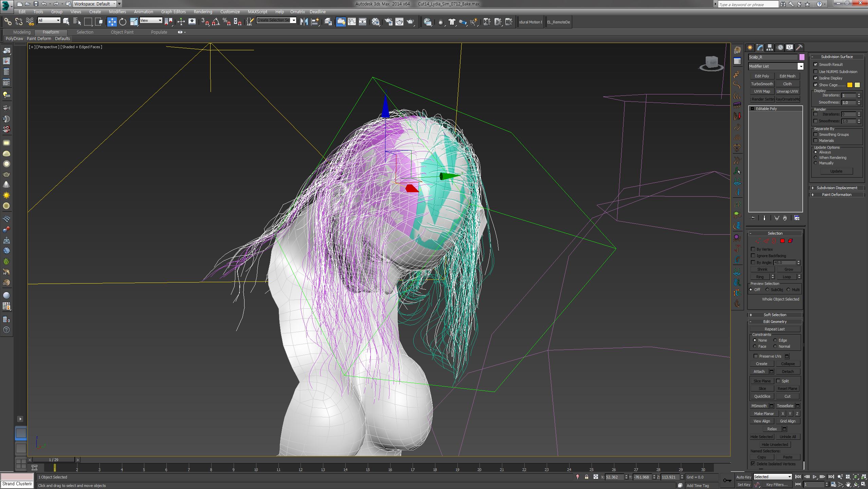Click the TurboSmooth modifier button
This screenshot has height=489, width=868.
click(x=762, y=84)
